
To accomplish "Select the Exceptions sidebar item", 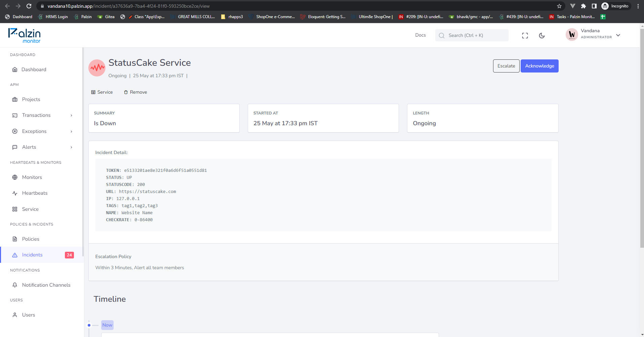I will (42, 132).
